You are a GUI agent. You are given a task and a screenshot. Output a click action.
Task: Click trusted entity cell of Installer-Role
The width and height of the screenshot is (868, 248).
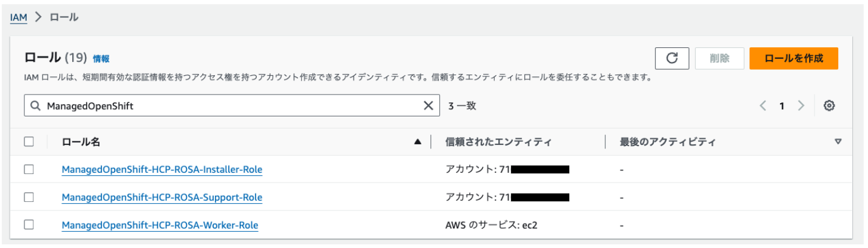click(507, 170)
